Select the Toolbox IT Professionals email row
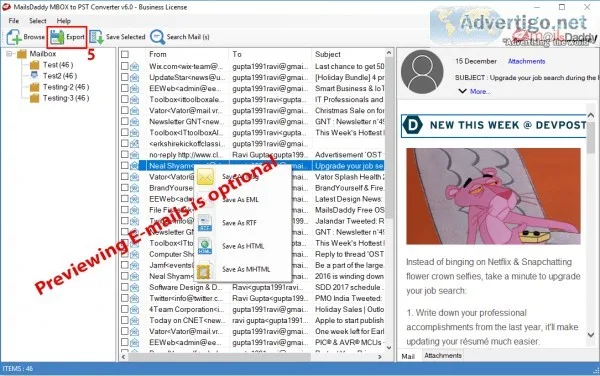 pos(253,99)
